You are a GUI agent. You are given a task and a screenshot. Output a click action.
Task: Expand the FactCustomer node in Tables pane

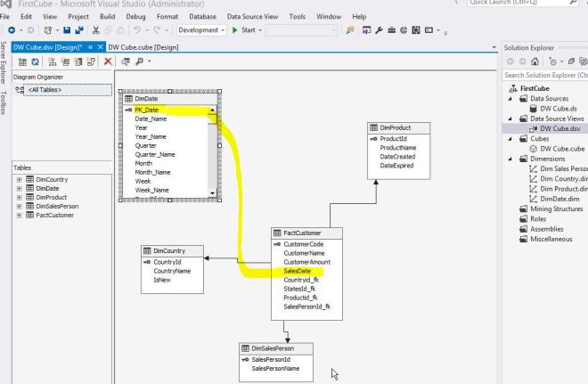click(20, 215)
